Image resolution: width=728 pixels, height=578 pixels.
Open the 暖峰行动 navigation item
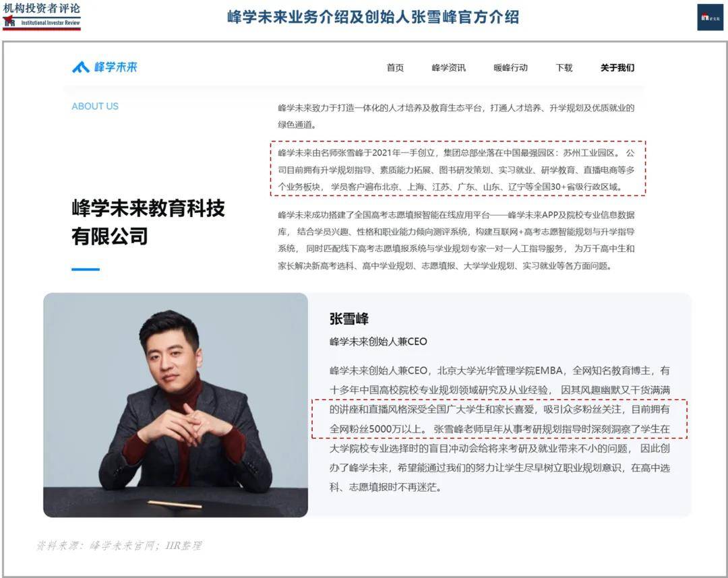coord(511,67)
